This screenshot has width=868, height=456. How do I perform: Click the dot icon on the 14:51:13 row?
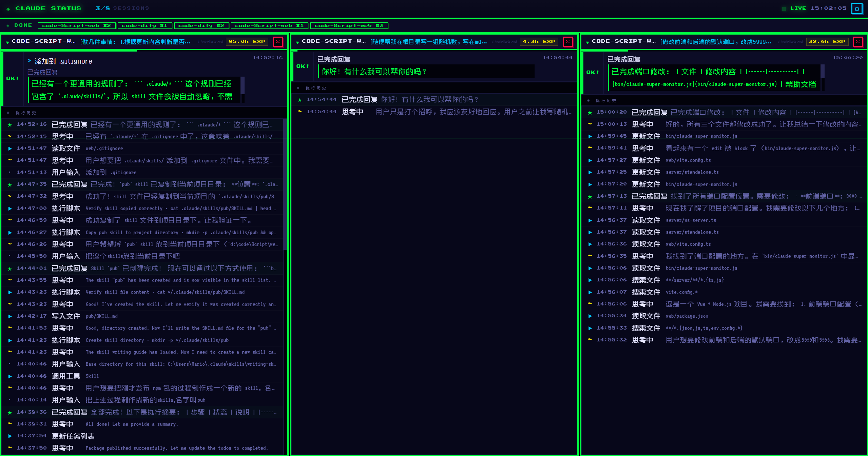[9, 172]
